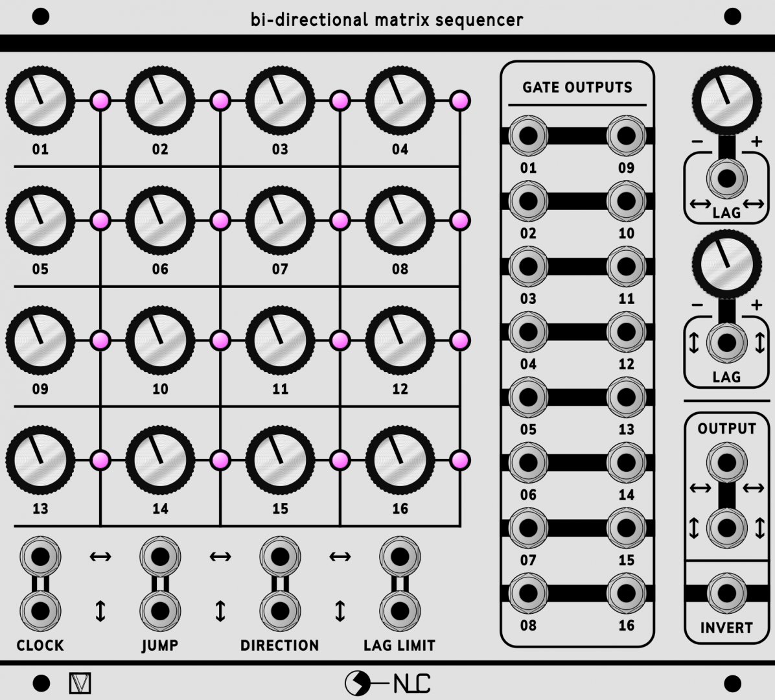The width and height of the screenshot is (775, 700).
Task: Click gate output jack 16
Action: pyautogui.click(x=626, y=593)
